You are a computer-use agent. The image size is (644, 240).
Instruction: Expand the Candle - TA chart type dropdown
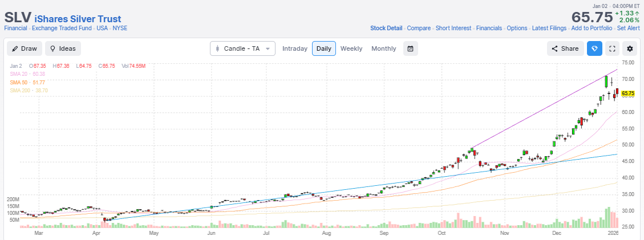[x=242, y=48]
